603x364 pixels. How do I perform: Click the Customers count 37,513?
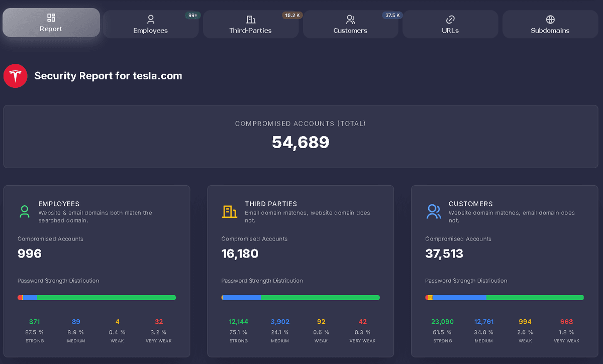pos(444,254)
